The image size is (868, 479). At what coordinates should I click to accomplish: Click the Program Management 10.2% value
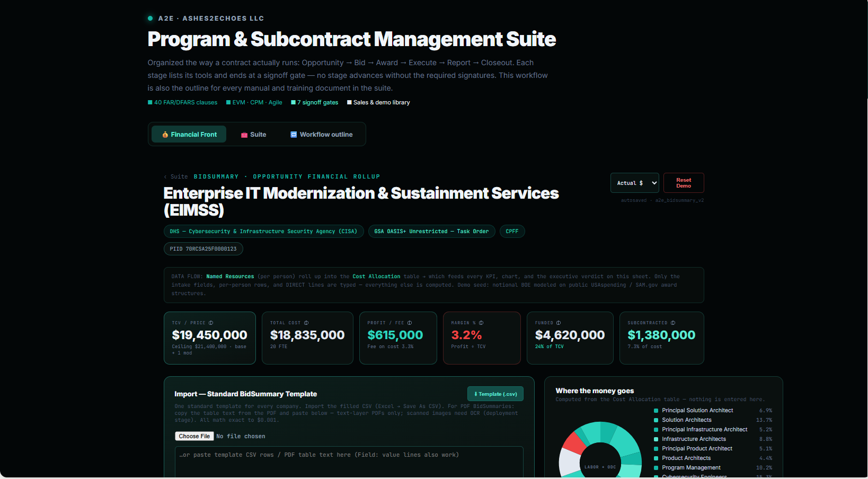click(x=764, y=468)
